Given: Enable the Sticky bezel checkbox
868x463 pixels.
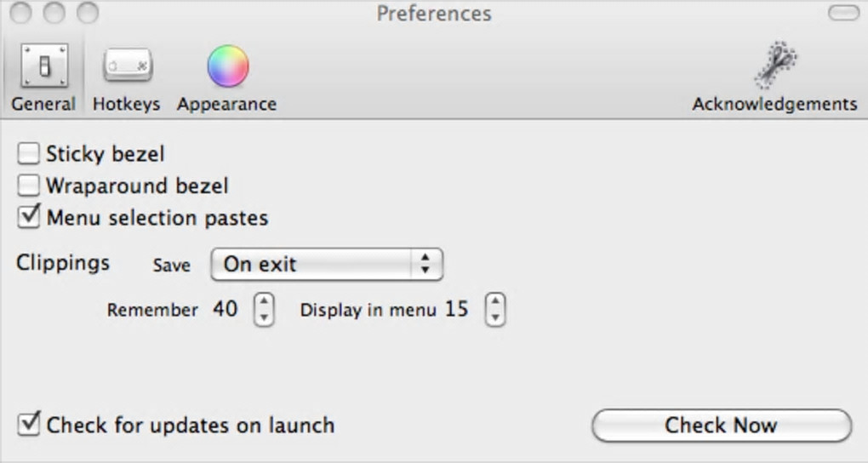Looking at the screenshot, I should [30, 154].
